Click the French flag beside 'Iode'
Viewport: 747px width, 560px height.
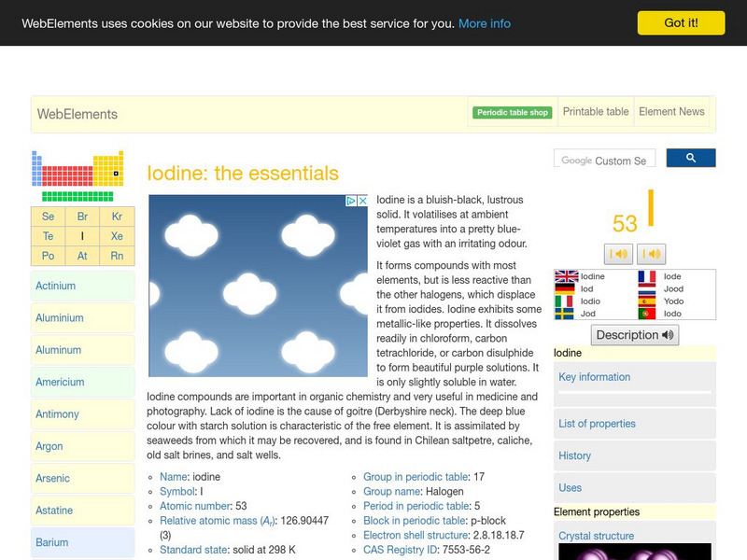(646, 276)
